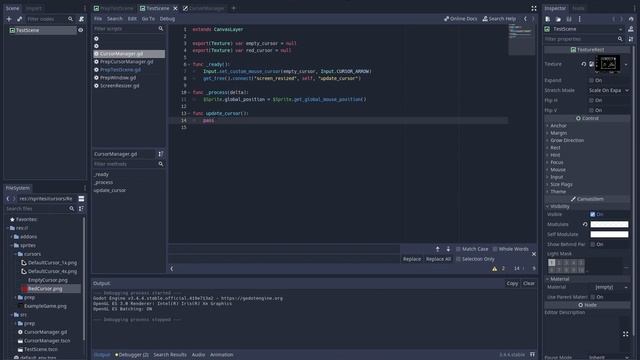Toggle method list sort in CursorManager.gd panel

tap(161, 154)
